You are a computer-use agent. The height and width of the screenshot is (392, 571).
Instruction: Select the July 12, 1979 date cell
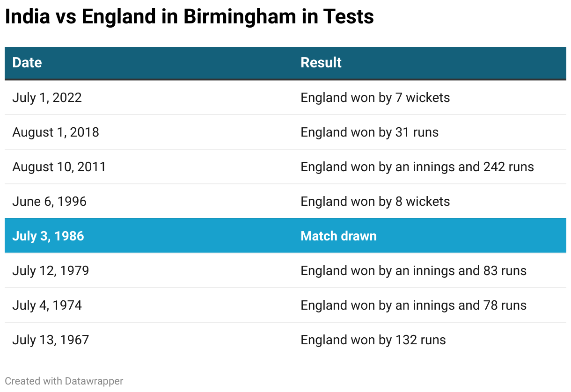[x=51, y=270]
